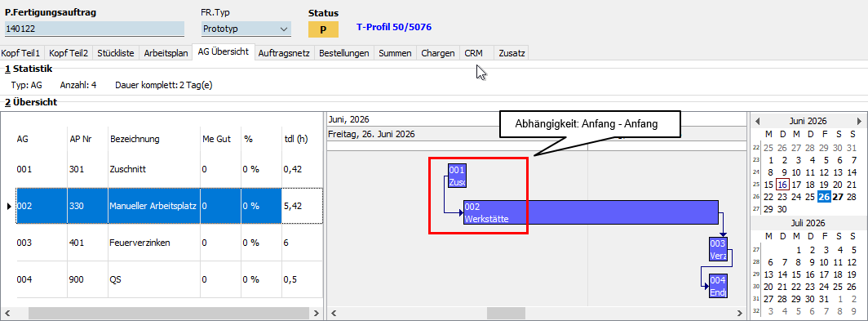Click Gantt bar 002 Werkstätte
Screen dimensions: 868x321
(x=591, y=212)
